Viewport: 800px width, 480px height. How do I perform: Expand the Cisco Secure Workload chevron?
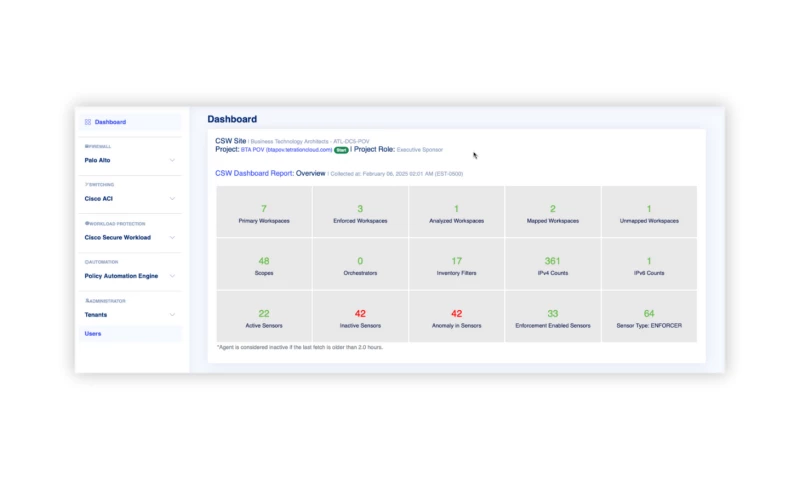click(172, 238)
